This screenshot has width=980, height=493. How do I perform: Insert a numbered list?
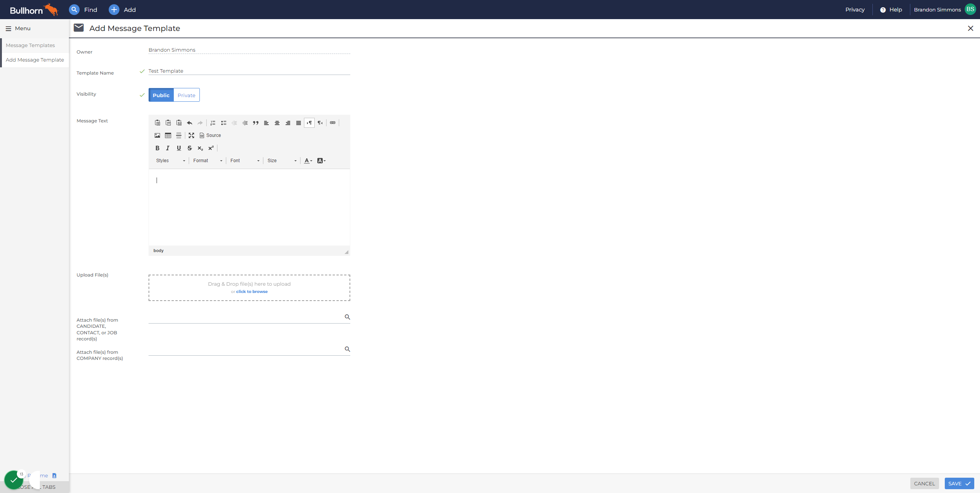(x=213, y=123)
